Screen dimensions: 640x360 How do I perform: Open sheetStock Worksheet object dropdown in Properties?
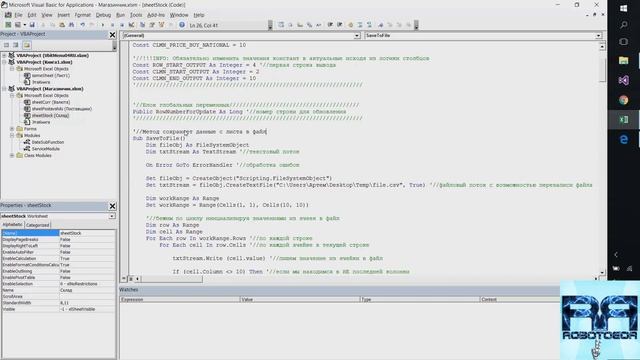coord(111,216)
